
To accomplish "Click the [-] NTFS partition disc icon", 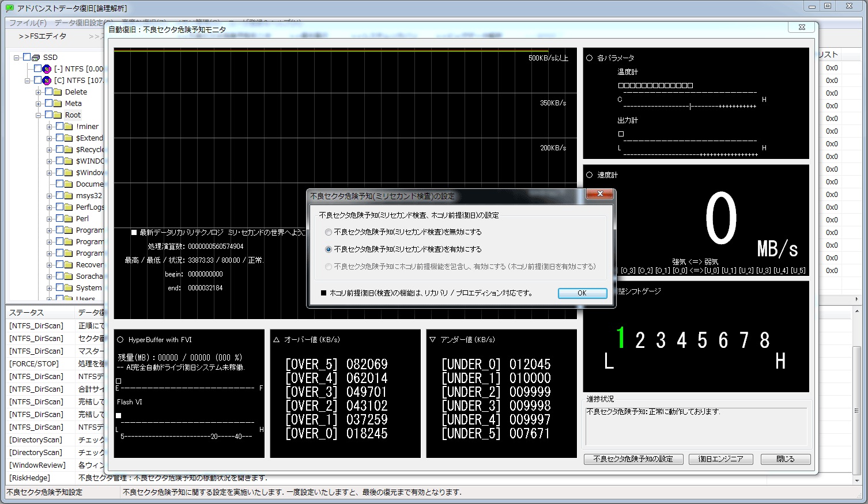I will coord(47,69).
